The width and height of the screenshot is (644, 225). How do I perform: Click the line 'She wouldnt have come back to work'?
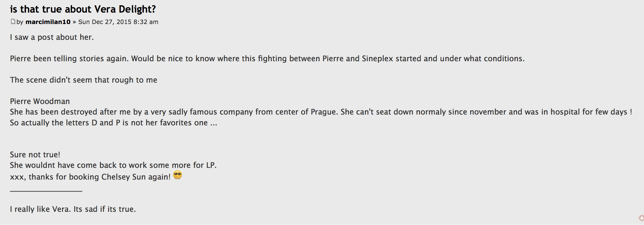tap(113, 165)
